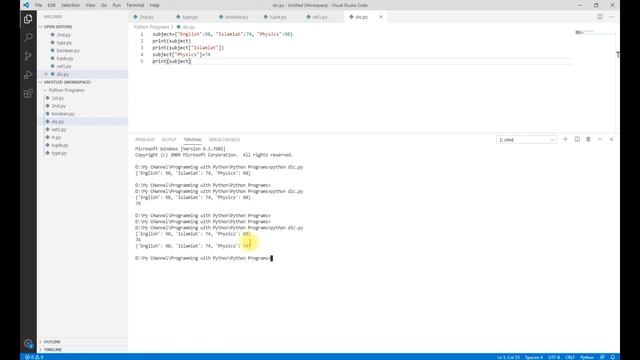Open the Source Control view
The width and height of the screenshot is (640, 360).
pyautogui.click(x=28, y=56)
